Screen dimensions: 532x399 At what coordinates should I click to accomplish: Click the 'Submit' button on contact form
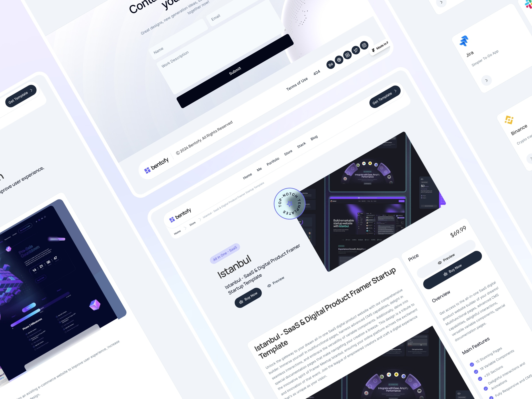[235, 70]
